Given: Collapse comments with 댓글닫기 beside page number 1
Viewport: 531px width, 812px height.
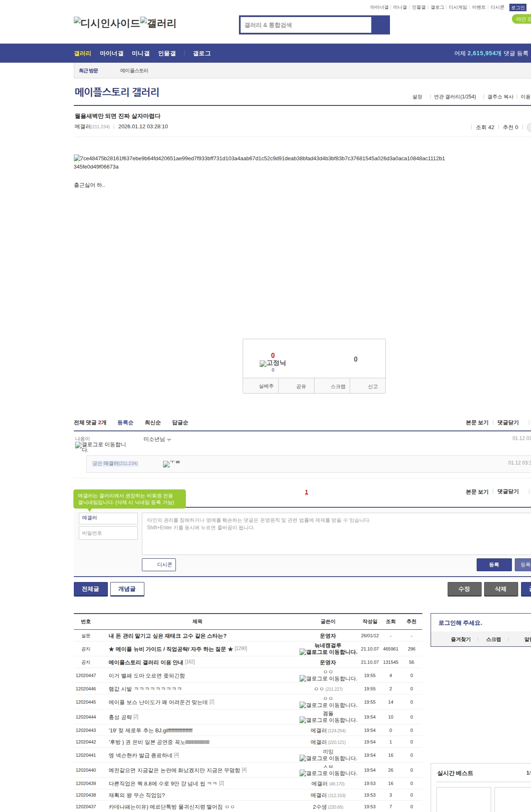Looking at the screenshot, I should (508, 492).
